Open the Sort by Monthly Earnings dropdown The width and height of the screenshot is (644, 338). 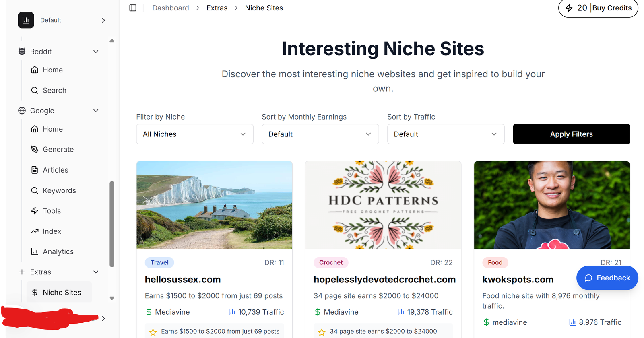tap(320, 134)
